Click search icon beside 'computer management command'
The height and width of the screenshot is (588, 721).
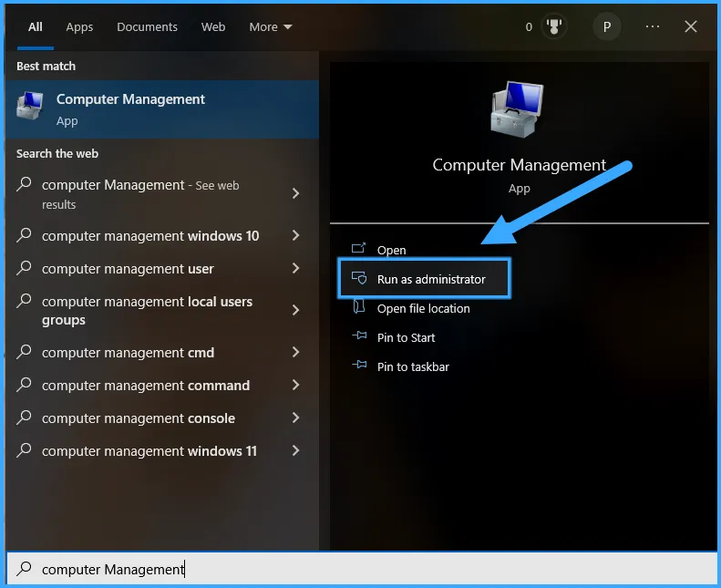pyautogui.click(x=24, y=385)
